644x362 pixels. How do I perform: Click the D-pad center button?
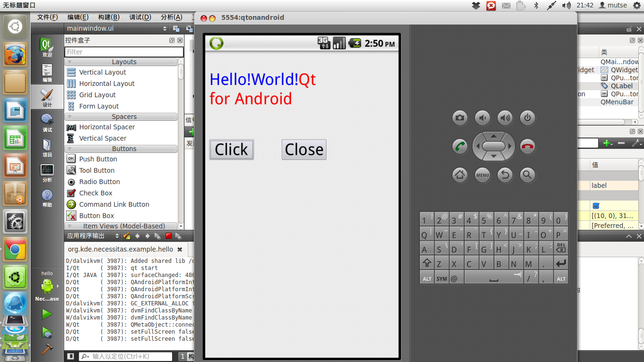tap(494, 146)
